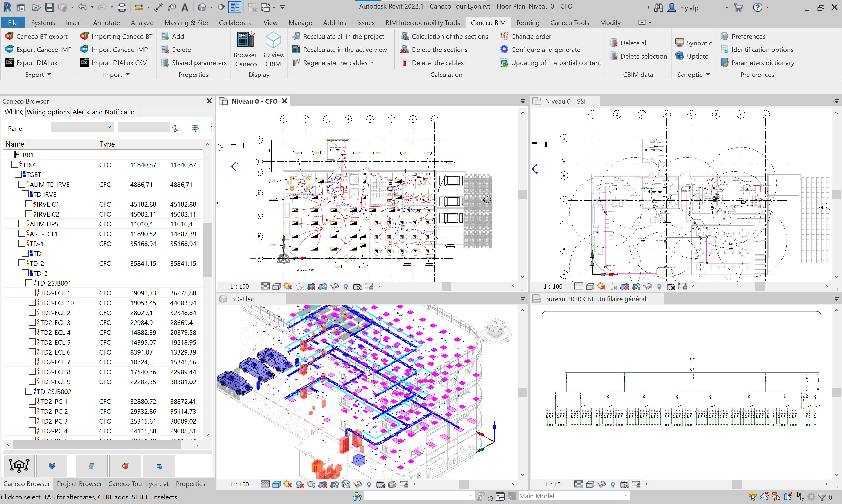Screen dimensions: 842x504
Task: Run Recalculate all in the project
Action: tap(343, 36)
